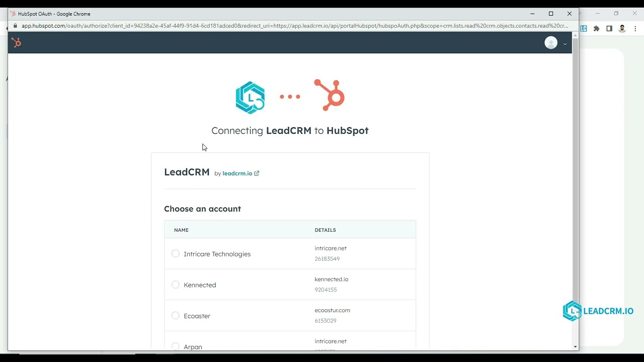The height and width of the screenshot is (362, 644).
Task: Click the hub ID '9204155'
Action: [x=326, y=290]
